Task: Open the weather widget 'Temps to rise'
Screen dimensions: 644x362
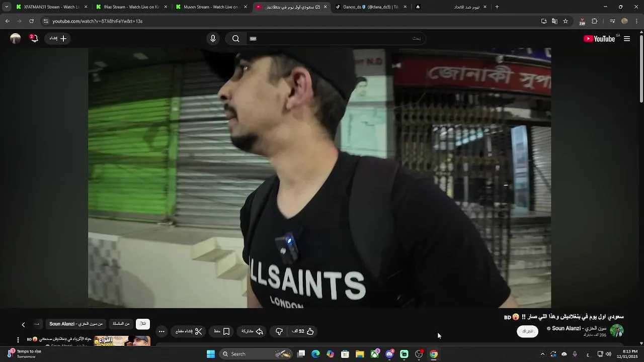Action: pos(24,354)
